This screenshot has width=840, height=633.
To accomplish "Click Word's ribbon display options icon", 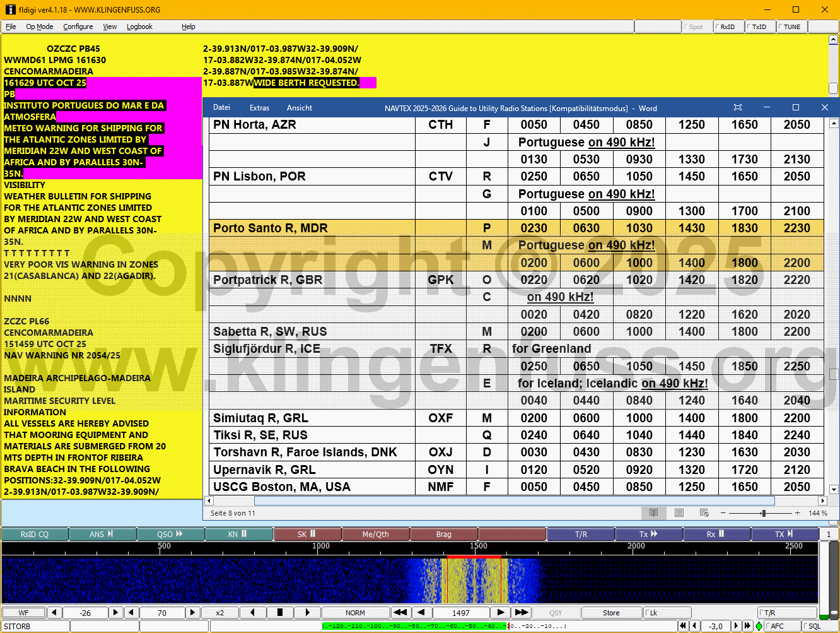I will [738, 108].
